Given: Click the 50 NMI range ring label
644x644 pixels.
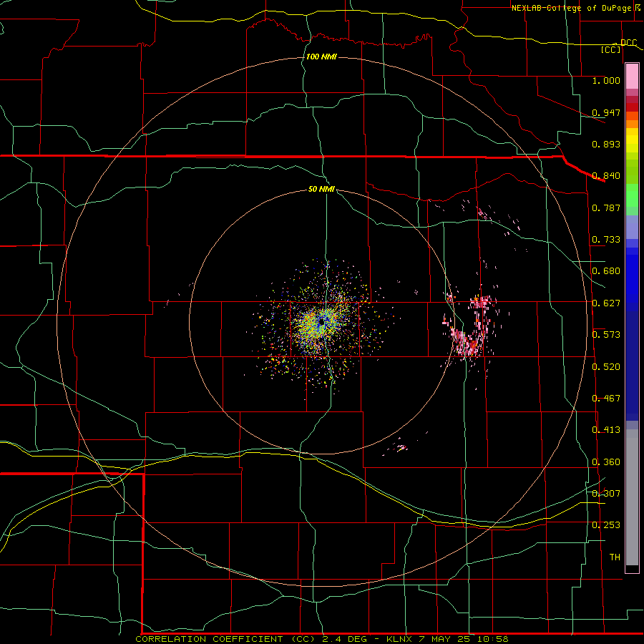Looking at the screenshot, I should [x=321, y=189].
